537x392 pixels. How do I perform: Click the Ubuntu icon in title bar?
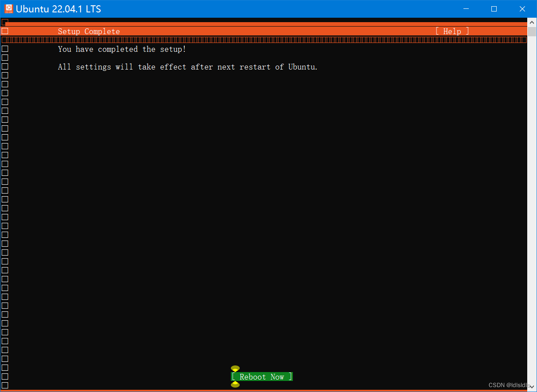coord(9,8)
